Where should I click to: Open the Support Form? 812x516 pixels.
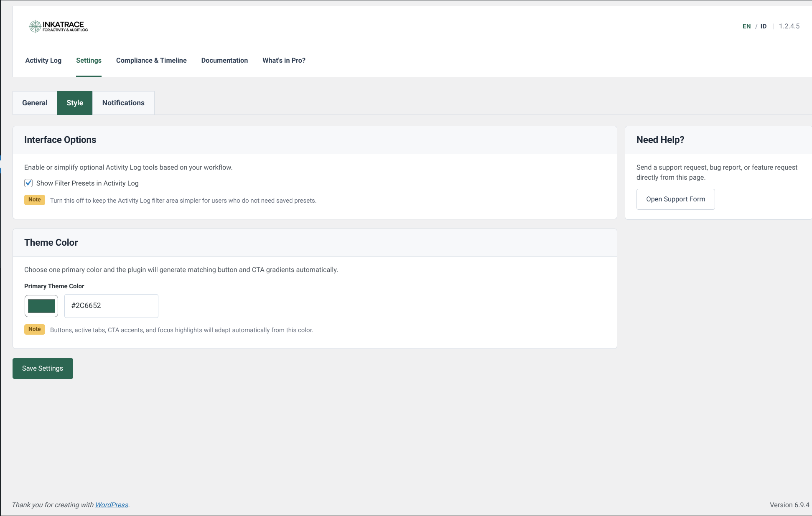pyautogui.click(x=675, y=199)
